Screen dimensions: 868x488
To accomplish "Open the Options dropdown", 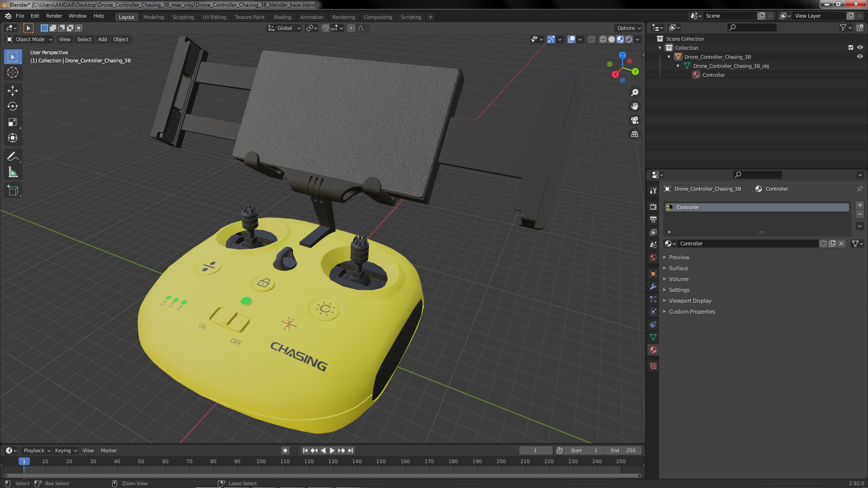I will [x=628, y=28].
